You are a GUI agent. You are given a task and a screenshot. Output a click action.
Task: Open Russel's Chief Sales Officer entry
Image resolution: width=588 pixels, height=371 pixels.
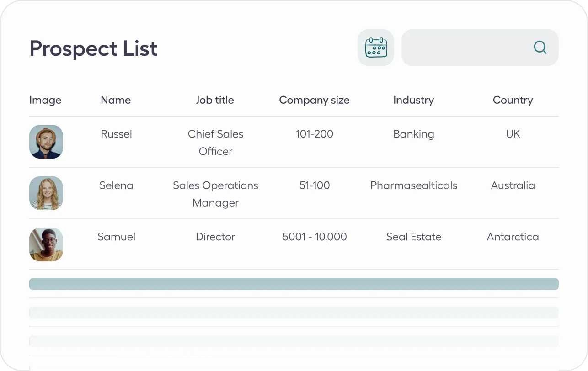tap(215, 142)
